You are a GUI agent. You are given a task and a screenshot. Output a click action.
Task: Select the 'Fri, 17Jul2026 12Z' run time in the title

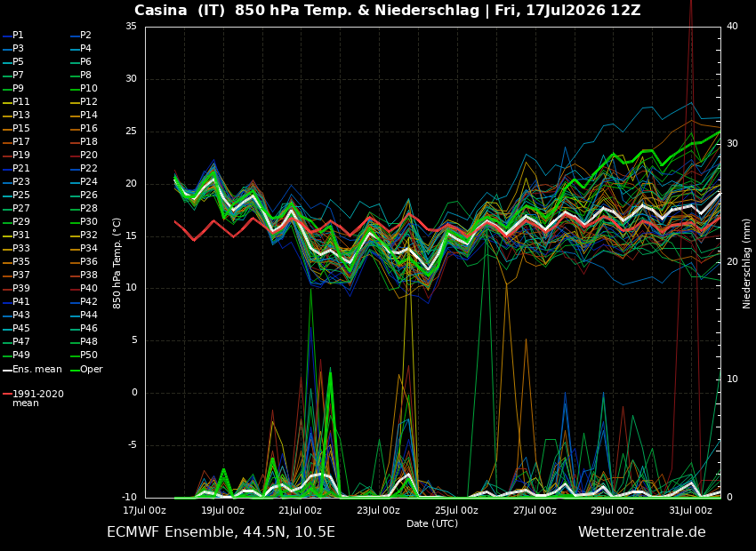(568, 10)
